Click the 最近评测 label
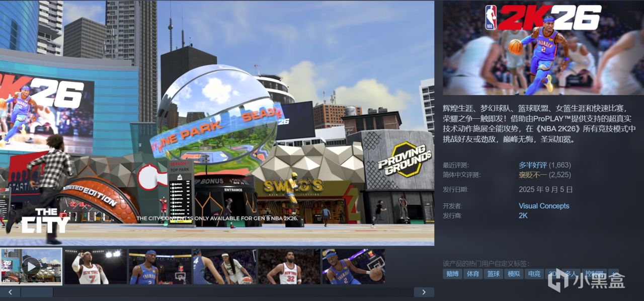 click(455, 165)
